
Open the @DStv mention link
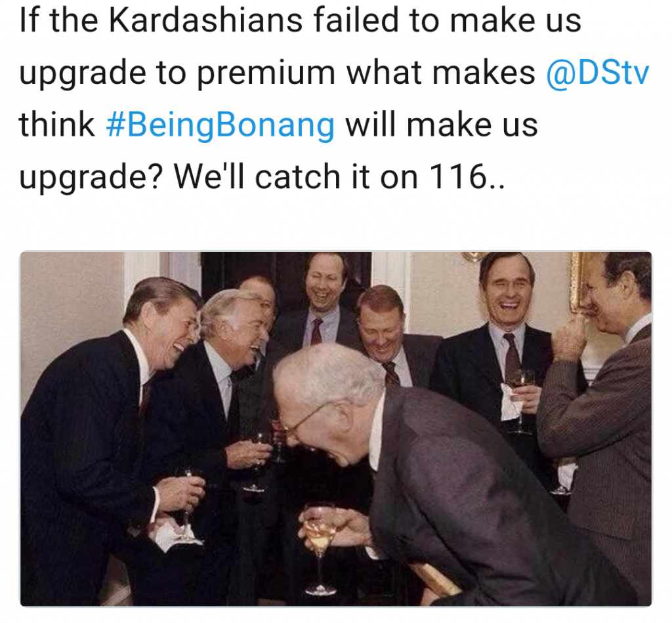(598, 73)
